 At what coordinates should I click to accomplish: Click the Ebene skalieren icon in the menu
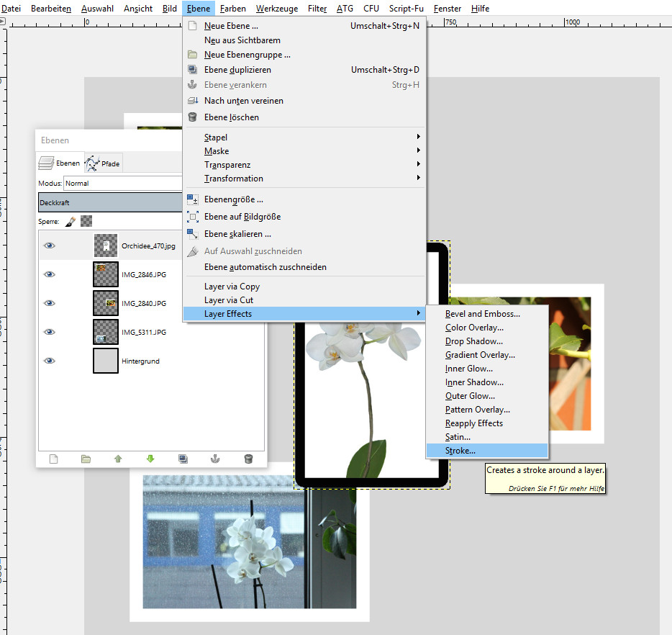click(193, 234)
